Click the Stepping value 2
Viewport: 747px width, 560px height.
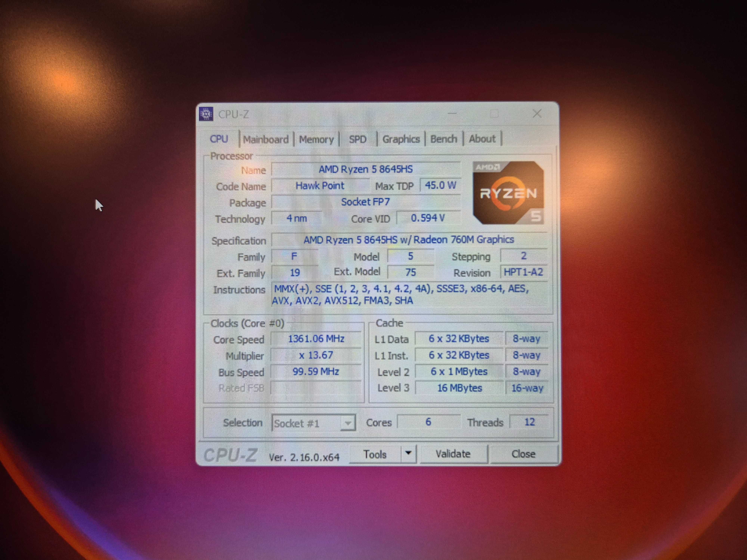click(x=523, y=256)
